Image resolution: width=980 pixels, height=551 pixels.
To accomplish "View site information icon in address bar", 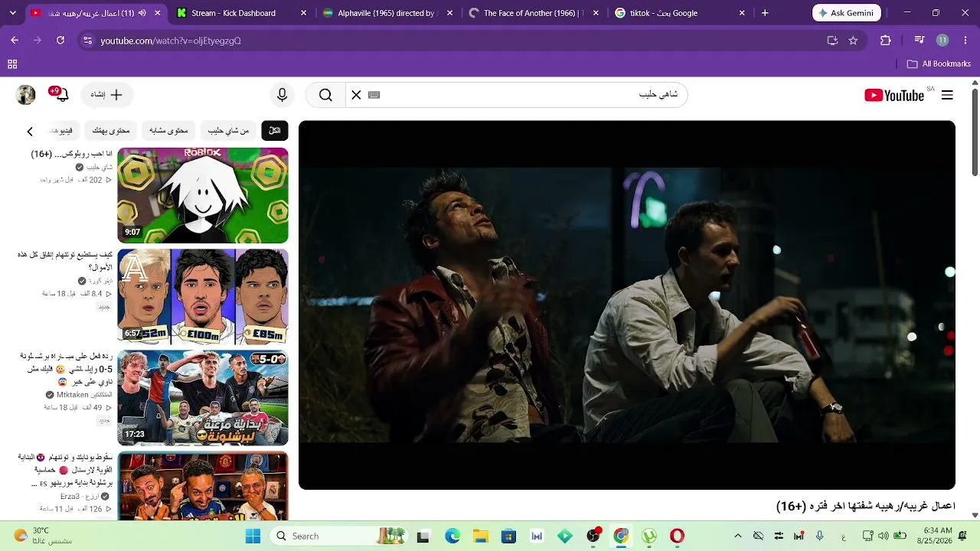I will point(87,41).
